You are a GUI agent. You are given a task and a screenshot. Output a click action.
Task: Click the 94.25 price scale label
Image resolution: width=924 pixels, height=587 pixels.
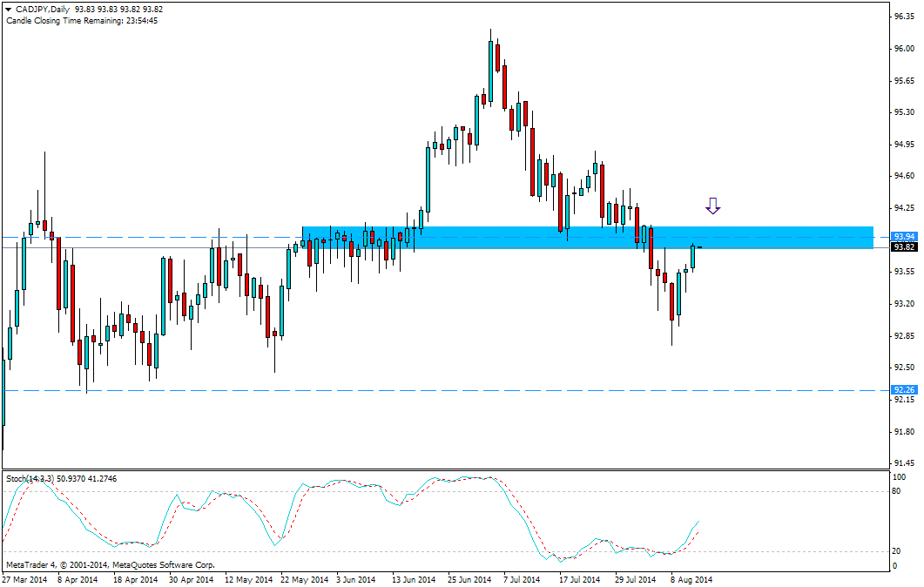(x=905, y=208)
